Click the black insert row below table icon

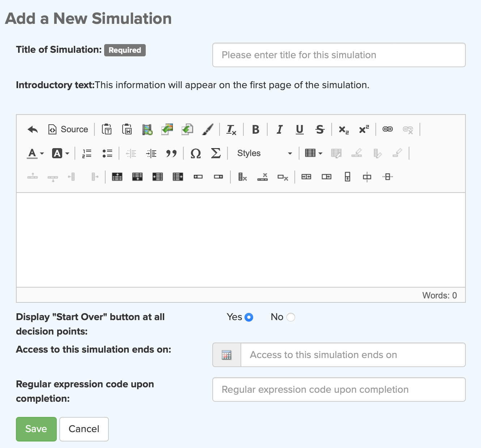pos(137,177)
